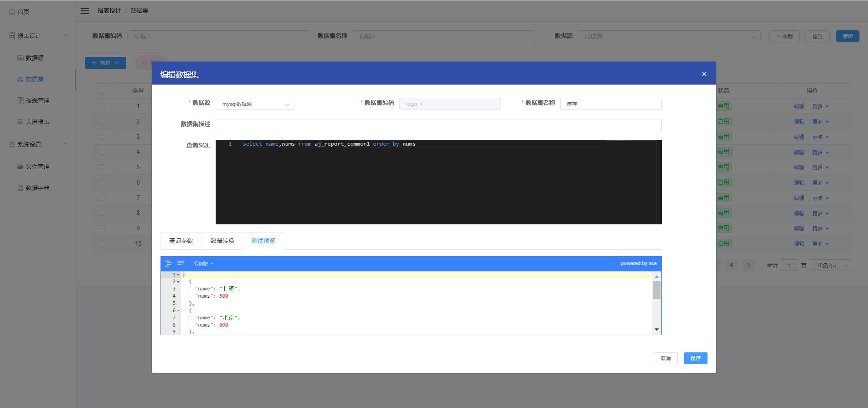Check the checkbox for row 1
This screenshot has height=408, width=868.
101,106
